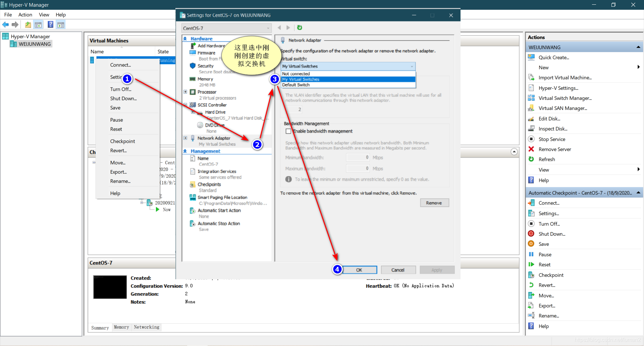644x346 pixels.
Task: Click the green refresh icon in Settings dialog
Action: [300, 27]
